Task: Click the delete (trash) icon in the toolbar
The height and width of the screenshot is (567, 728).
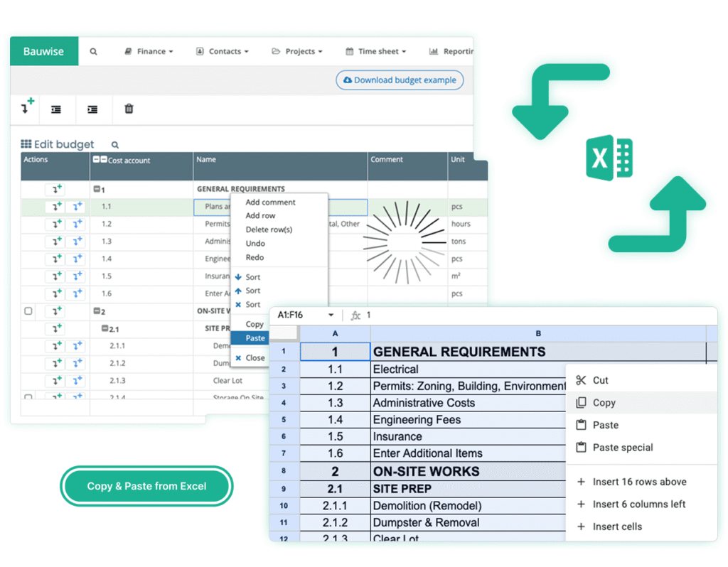Action: [129, 109]
